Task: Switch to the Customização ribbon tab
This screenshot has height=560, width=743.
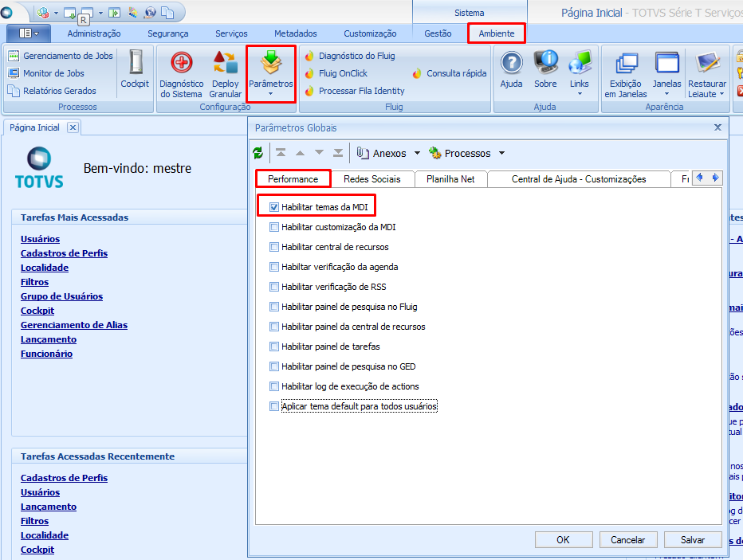Action: click(x=370, y=33)
